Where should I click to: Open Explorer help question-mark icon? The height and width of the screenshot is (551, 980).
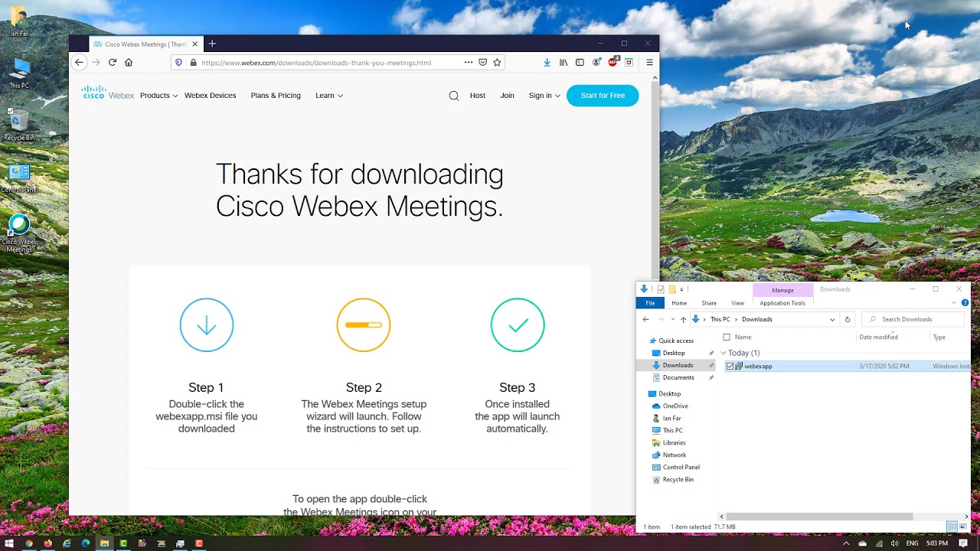[965, 303]
